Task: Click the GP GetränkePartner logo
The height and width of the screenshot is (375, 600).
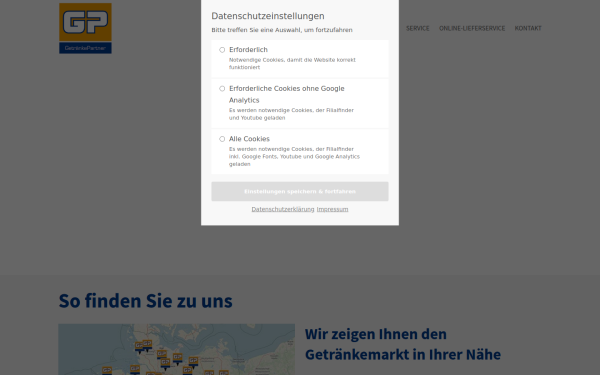Action: point(85,28)
